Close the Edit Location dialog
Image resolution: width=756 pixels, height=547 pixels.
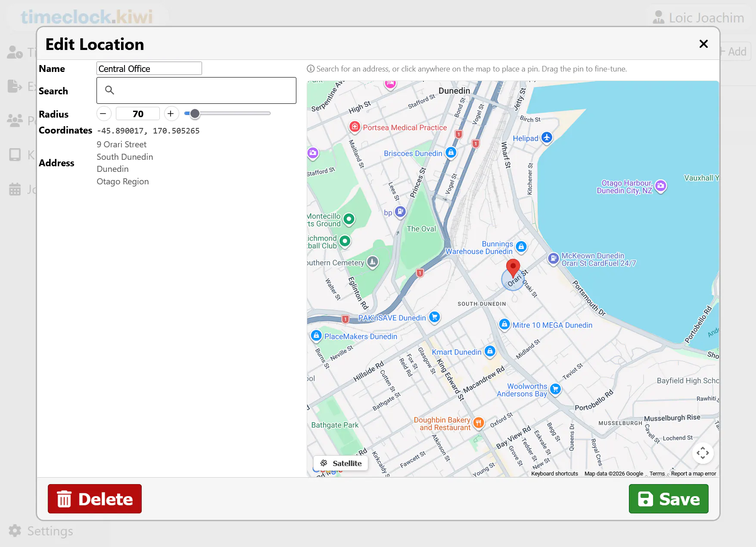pyautogui.click(x=703, y=44)
